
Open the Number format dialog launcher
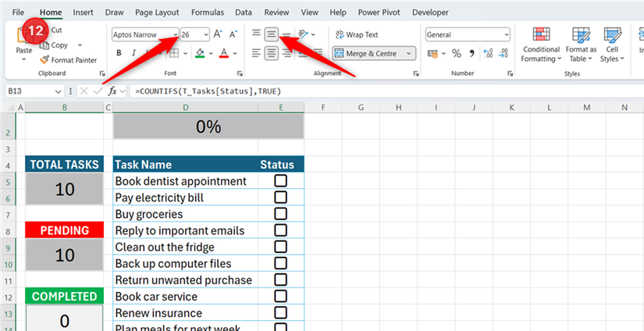[510, 73]
